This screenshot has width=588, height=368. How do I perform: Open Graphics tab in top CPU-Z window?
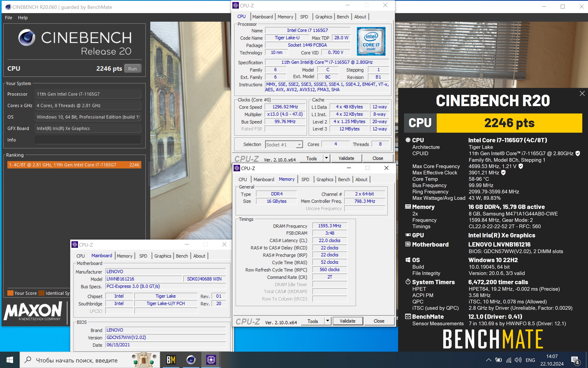click(323, 17)
